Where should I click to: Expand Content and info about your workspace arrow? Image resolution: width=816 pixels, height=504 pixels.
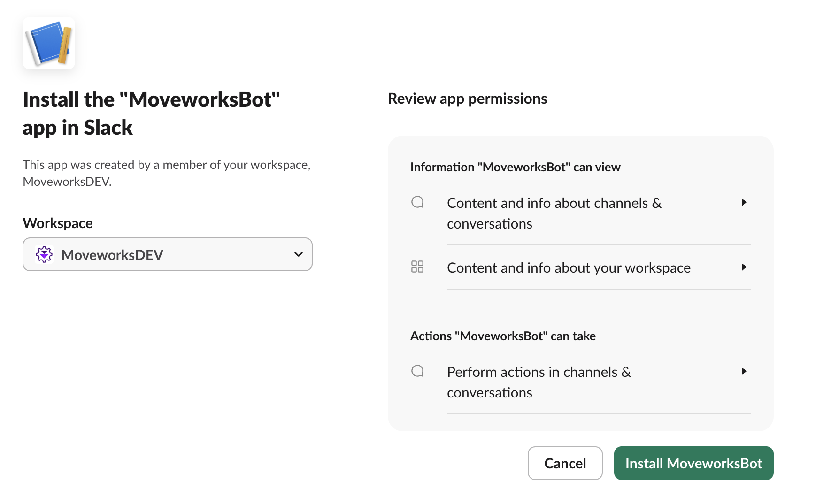(744, 267)
